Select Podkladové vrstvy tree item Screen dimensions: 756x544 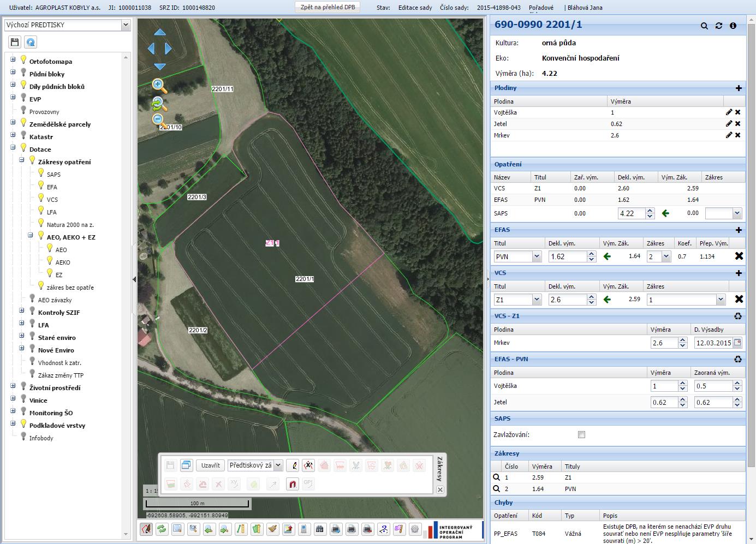pyautogui.click(x=57, y=426)
